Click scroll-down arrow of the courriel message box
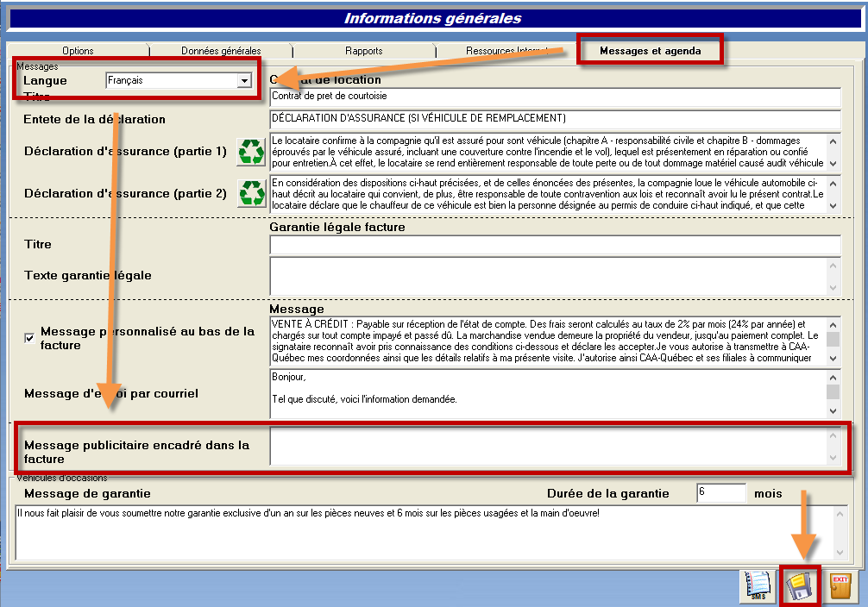Viewport: 868px width, 607px height. (x=833, y=411)
